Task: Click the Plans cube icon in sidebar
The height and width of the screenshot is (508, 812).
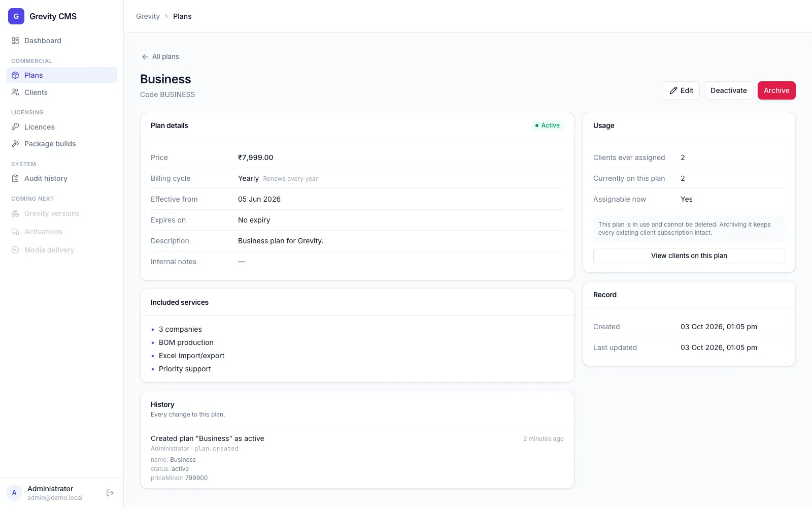Action: pos(15,75)
